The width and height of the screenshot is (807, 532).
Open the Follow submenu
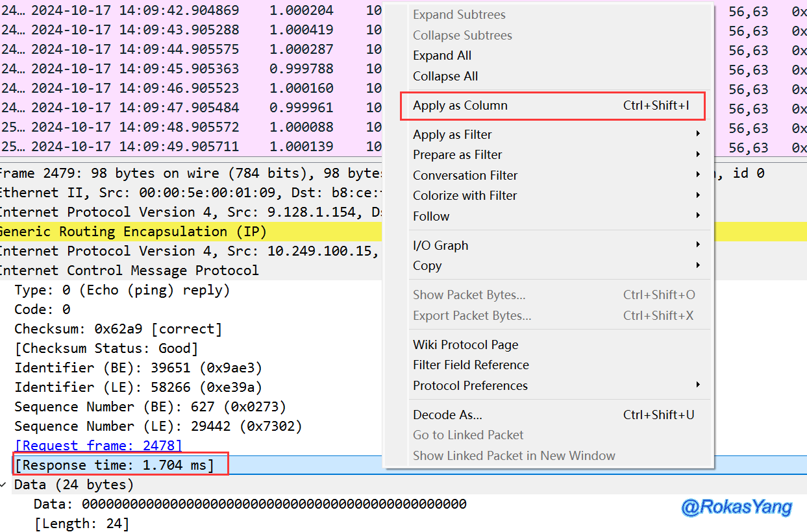click(x=431, y=217)
